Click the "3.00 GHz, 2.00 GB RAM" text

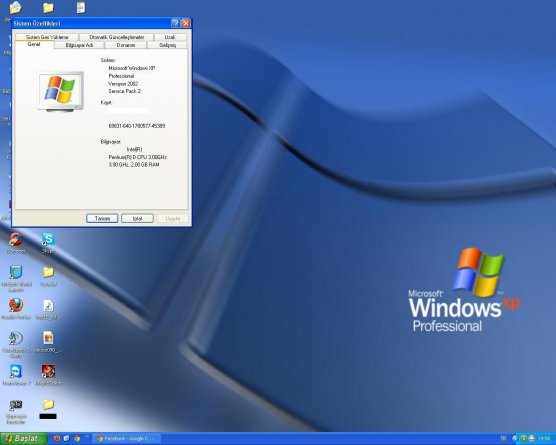(x=134, y=165)
